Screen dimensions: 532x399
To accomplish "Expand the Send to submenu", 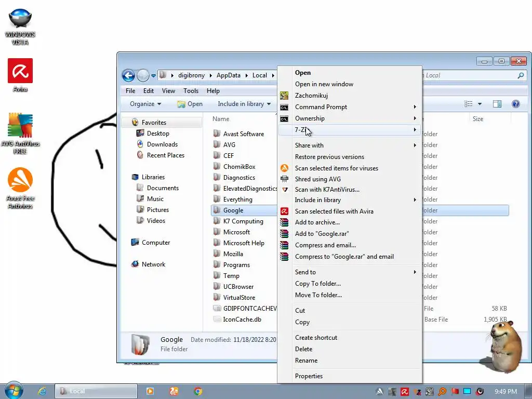I will pyautogui.click(x=350, y=272).
